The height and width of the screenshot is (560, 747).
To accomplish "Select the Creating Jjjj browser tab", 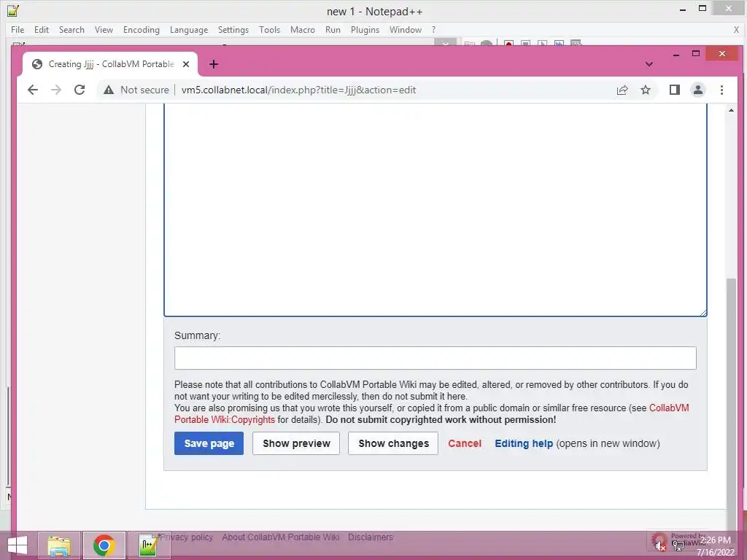I will (x=111, y=64).
